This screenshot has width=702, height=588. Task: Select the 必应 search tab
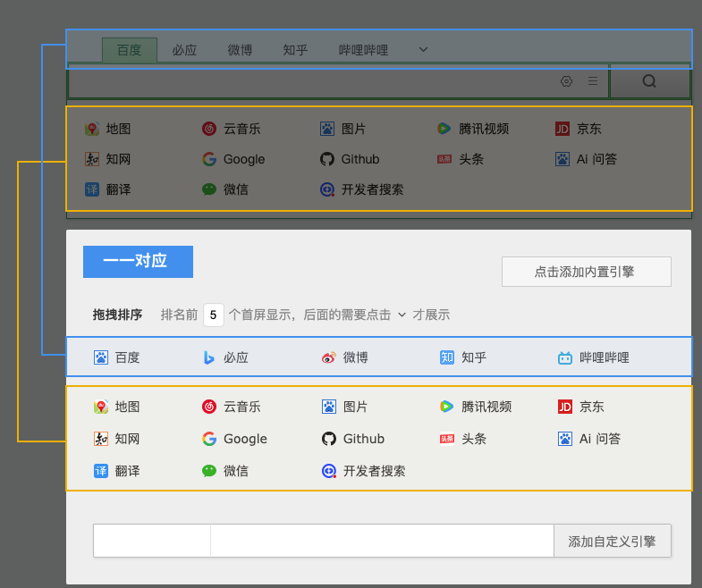click(x=184, y=50)
